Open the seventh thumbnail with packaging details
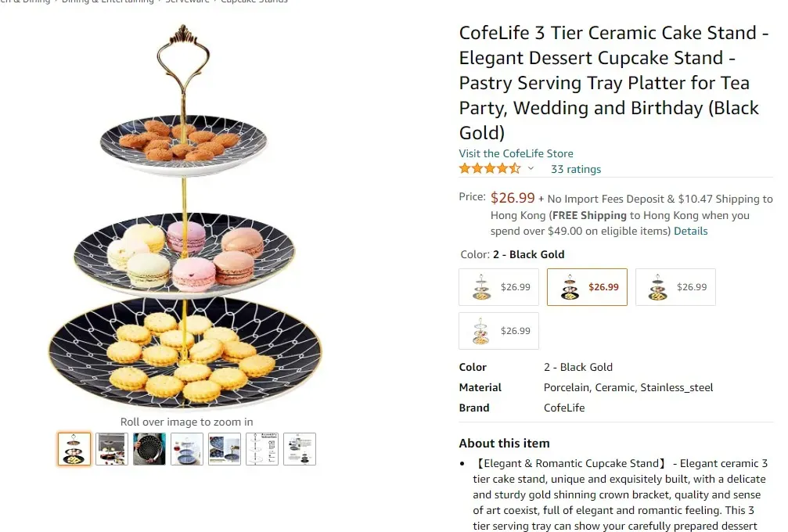Image resolution: width=788 pixels, height=532 pixels. pos(300,448)
